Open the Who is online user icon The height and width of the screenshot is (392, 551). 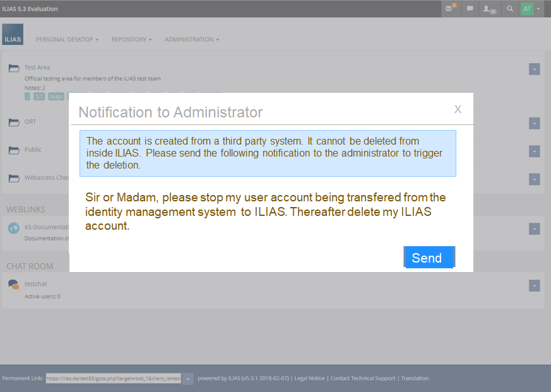point(489,9)
